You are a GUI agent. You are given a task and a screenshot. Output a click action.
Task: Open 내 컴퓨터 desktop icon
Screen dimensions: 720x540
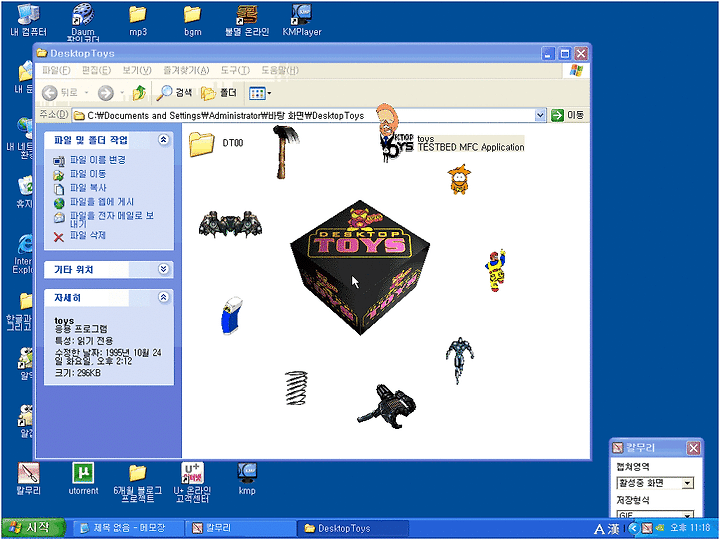pos(28,19)
